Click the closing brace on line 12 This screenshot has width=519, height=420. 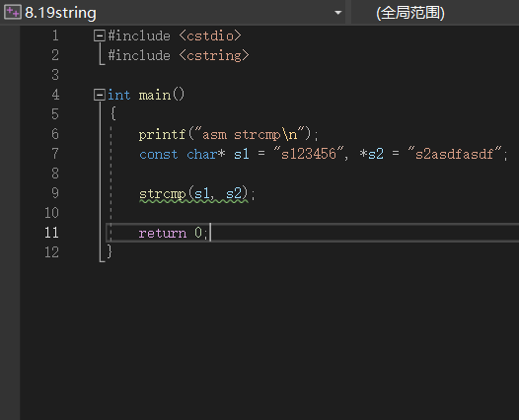click(x=110, y=251)
